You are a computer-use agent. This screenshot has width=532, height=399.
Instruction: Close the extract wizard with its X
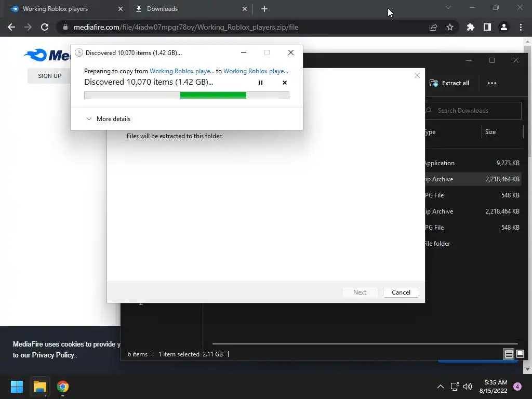[417, 75]
